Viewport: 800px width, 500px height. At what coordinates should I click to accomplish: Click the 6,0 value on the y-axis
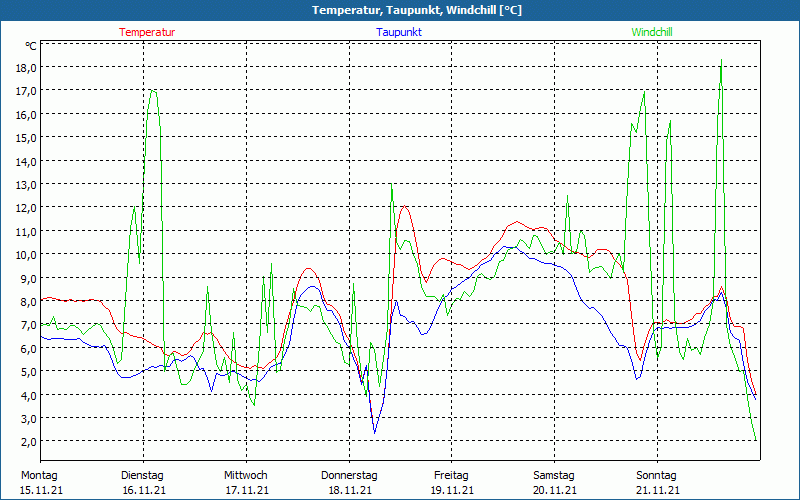click(x=27, y=348)
